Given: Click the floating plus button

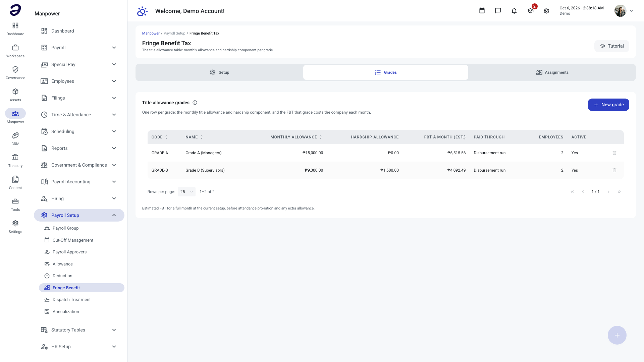Looking at the screenshot, I should point(617,335).
